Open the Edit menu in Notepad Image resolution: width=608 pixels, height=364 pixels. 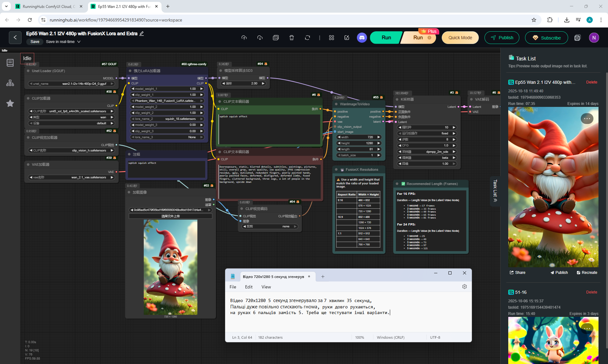point(249,287)
